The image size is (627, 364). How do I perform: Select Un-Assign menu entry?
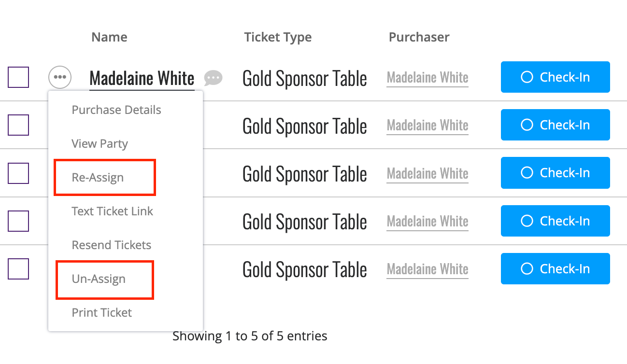99,279
